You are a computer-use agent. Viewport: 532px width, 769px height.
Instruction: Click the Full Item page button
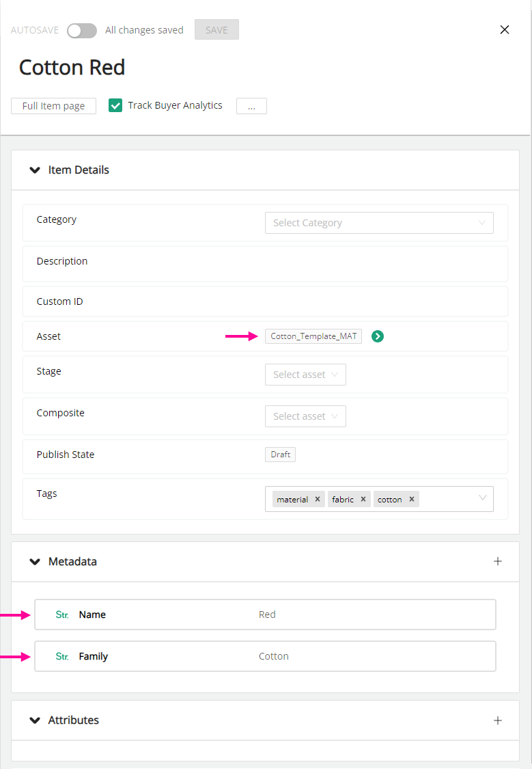tap(53, 106)
